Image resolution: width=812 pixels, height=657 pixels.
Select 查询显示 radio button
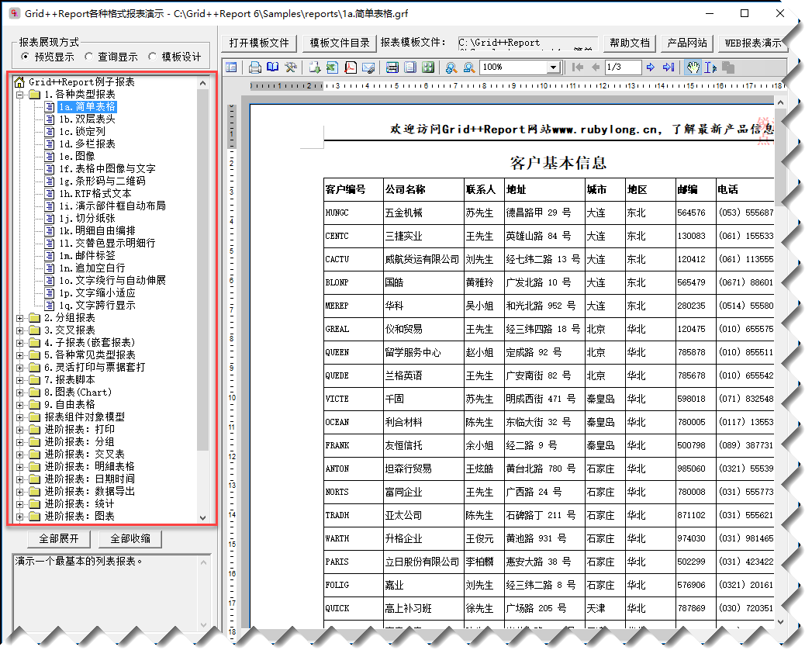point(88,56)
